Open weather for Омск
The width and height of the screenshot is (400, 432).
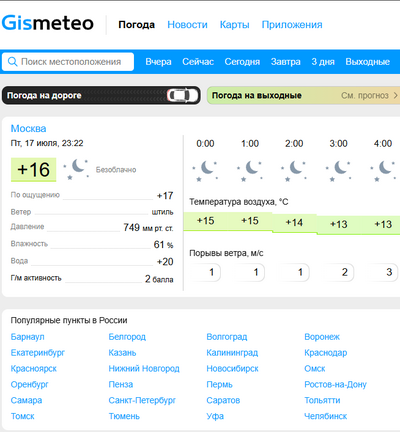click(315, 369)
